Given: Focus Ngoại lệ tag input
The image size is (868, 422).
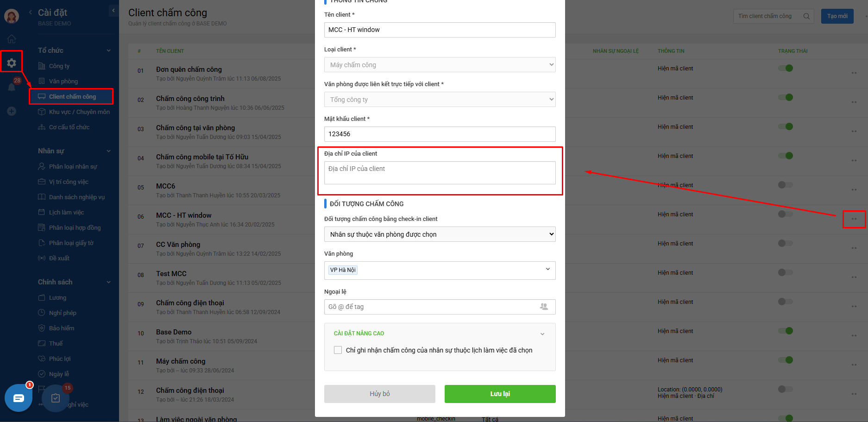Looking at the screenshot, I should pos(440,307).
